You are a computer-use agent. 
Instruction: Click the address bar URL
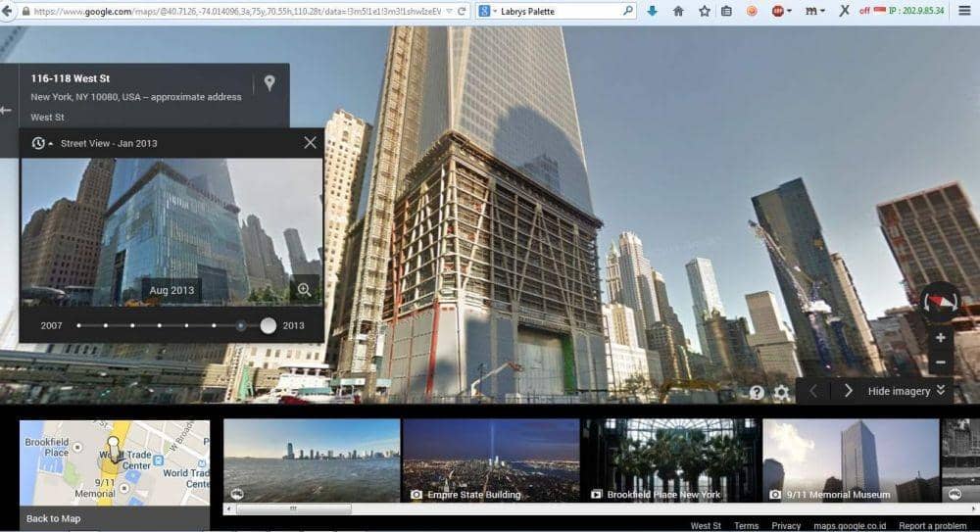coord(237,11)
